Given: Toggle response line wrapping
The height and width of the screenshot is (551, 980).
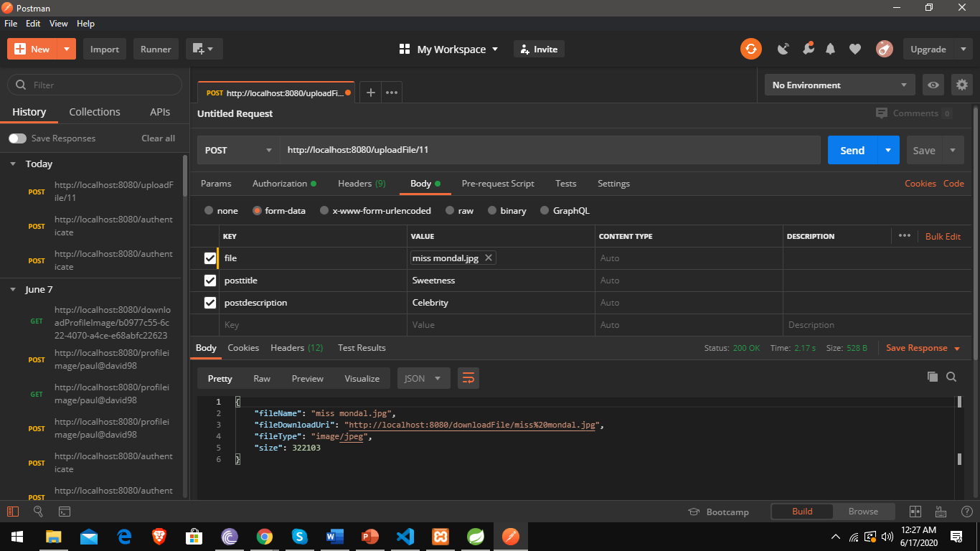Looking at the screenshot, I should pos(468,378).
